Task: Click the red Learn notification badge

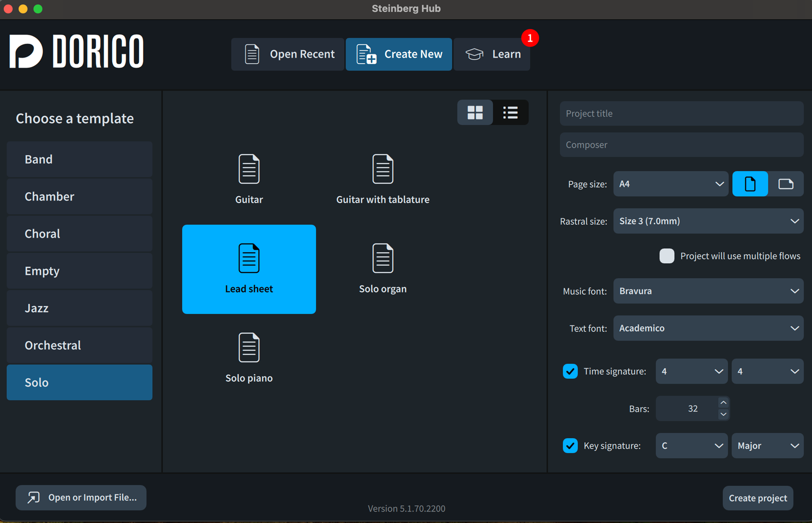Action: click(530, 38)
